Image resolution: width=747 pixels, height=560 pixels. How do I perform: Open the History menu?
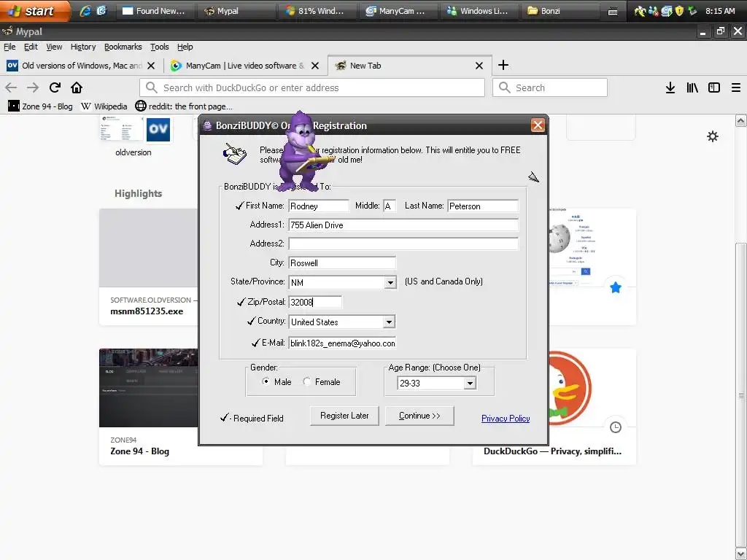(x=83, y=47)
